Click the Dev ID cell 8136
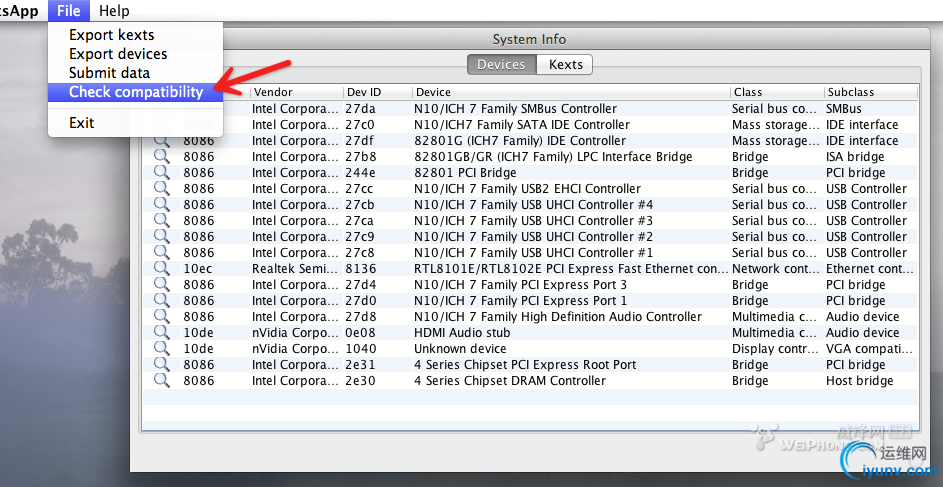Screen dimensions: 943x487 coord(360,268)
